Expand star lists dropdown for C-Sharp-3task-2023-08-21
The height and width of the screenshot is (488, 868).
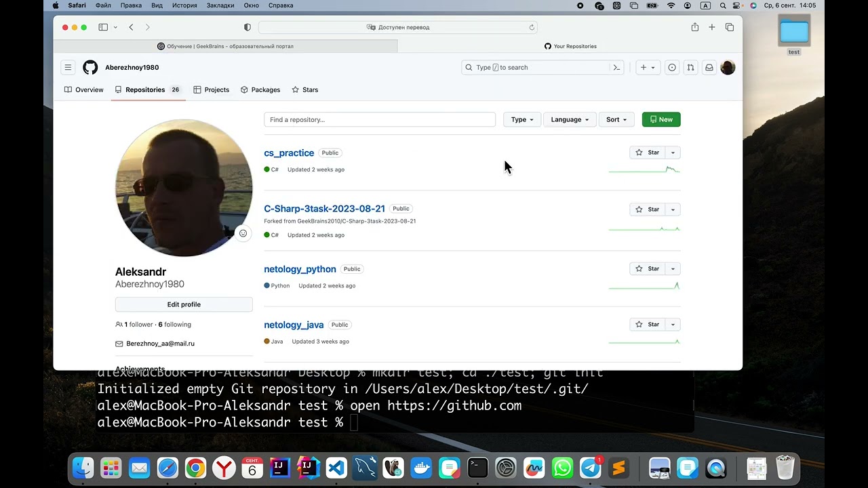[x=673, y=209]
